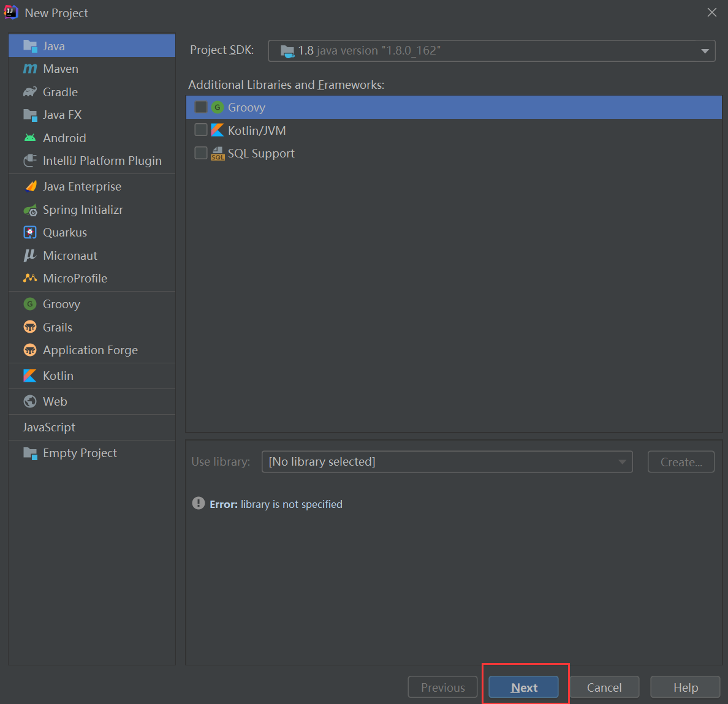Click the Grails icon
This screenshot has height=704, width=728.
point(30,327)
